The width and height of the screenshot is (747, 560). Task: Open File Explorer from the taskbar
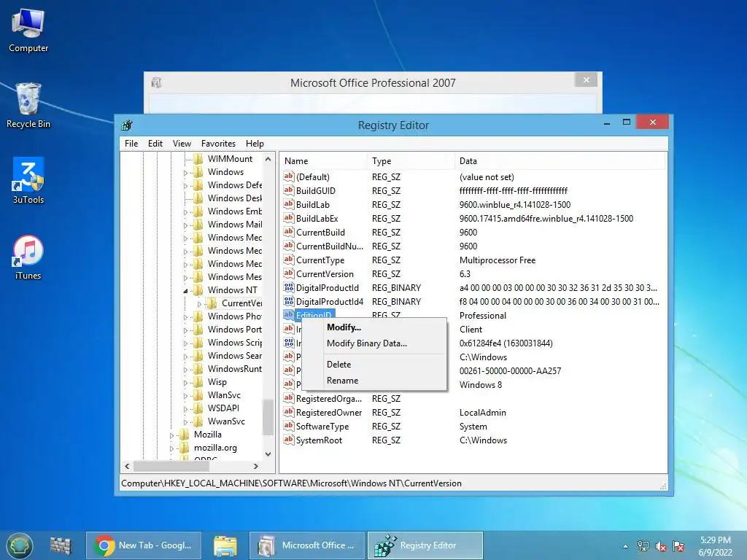pos(225,545)
